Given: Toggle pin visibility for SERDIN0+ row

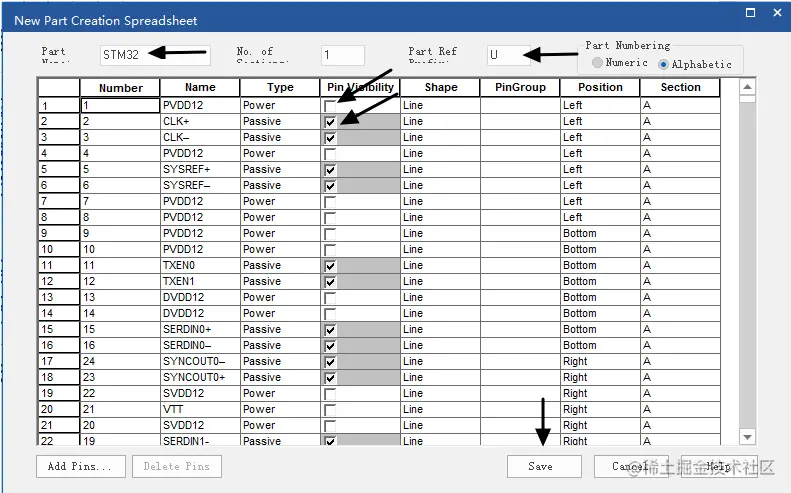Looking at the screenshot, I should (x=330, y=330).
